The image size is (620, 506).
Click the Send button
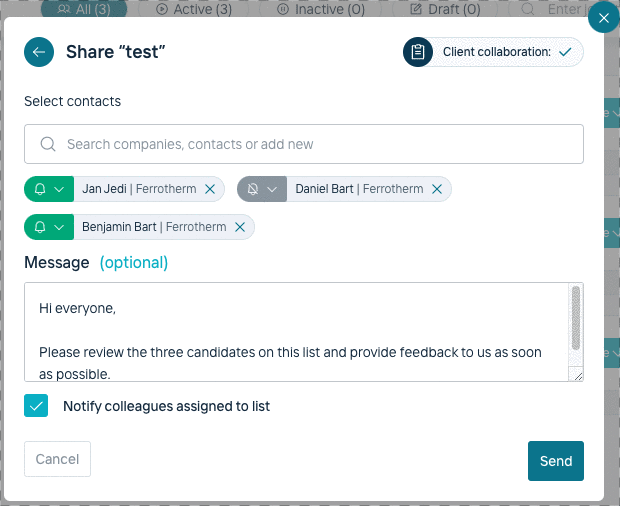556,461
